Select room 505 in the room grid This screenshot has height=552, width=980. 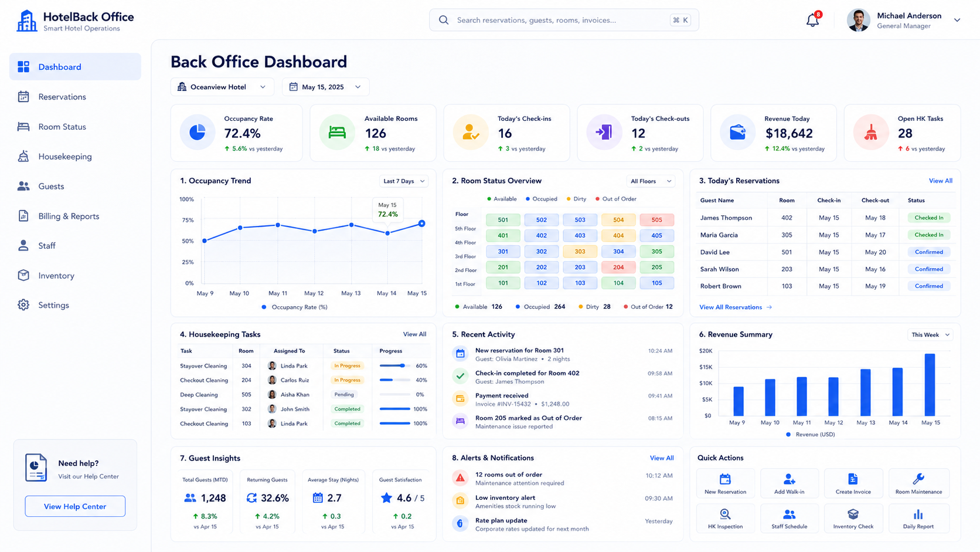pos(656,220)
